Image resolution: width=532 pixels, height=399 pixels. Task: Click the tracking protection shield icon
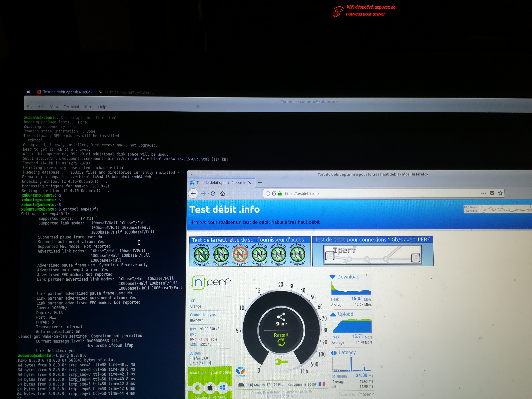click(274, 194)
